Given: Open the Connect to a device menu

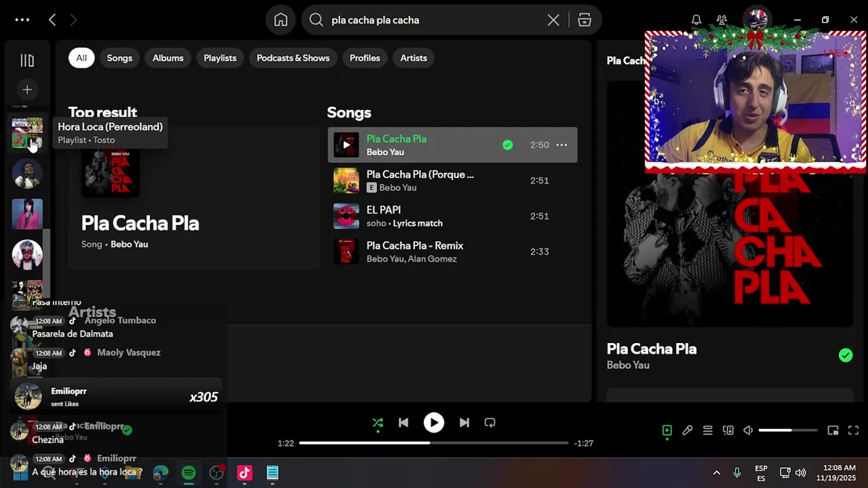Looking at the screenshot, I should (728, 430).
